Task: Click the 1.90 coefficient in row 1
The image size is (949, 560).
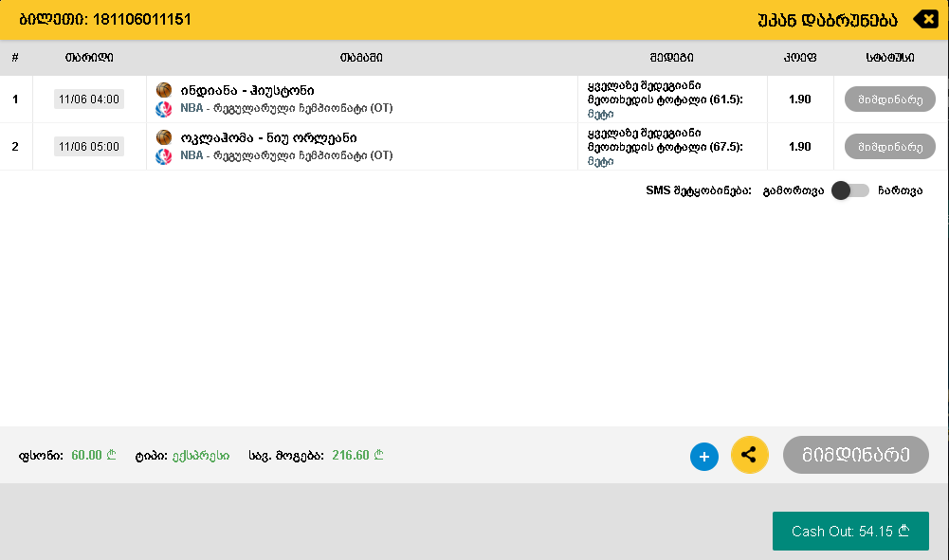Action: [x=799, y=99]
